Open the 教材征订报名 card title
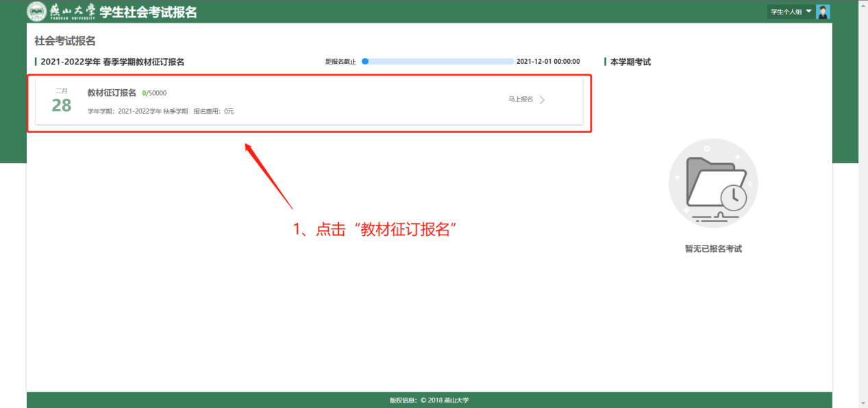The height and width of the screenshot is (408, 868). (x=112, y=93)
